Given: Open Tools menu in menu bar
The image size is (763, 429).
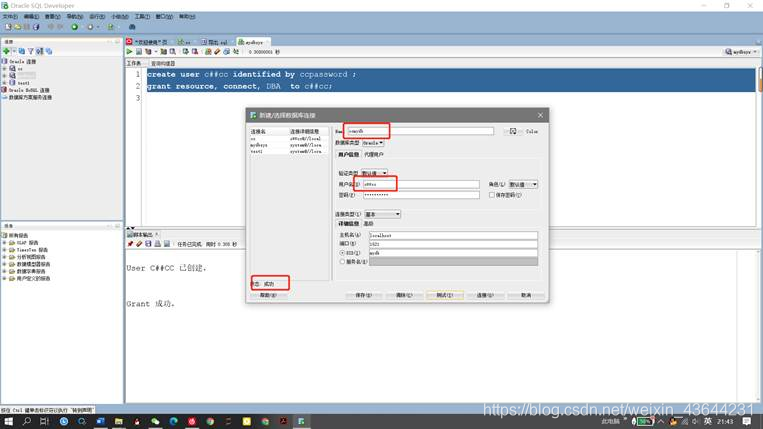Looking at the screenshot, I should [x=142, y=17].
